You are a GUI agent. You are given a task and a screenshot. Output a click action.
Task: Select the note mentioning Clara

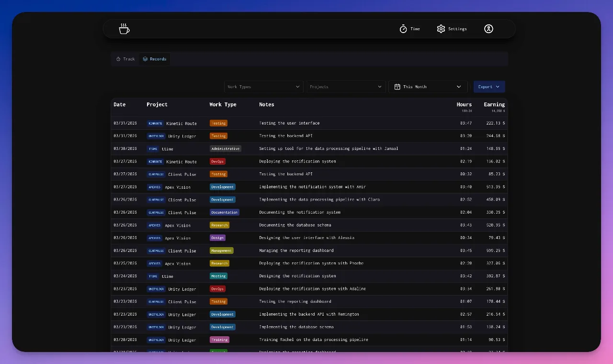(319, 200)
